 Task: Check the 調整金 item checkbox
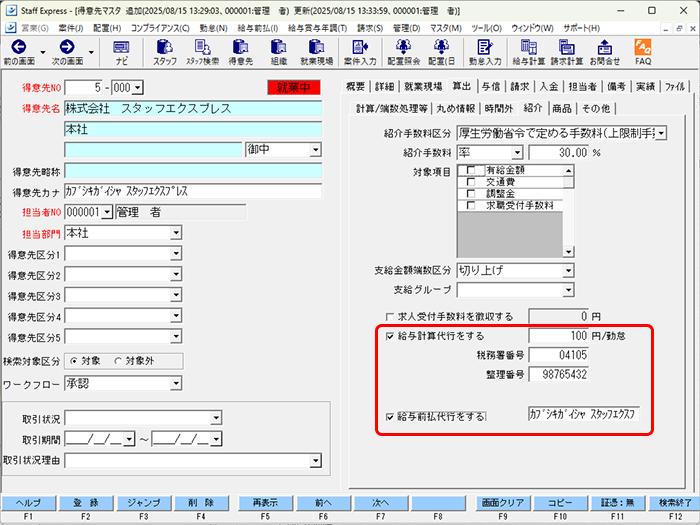[471, 193]
